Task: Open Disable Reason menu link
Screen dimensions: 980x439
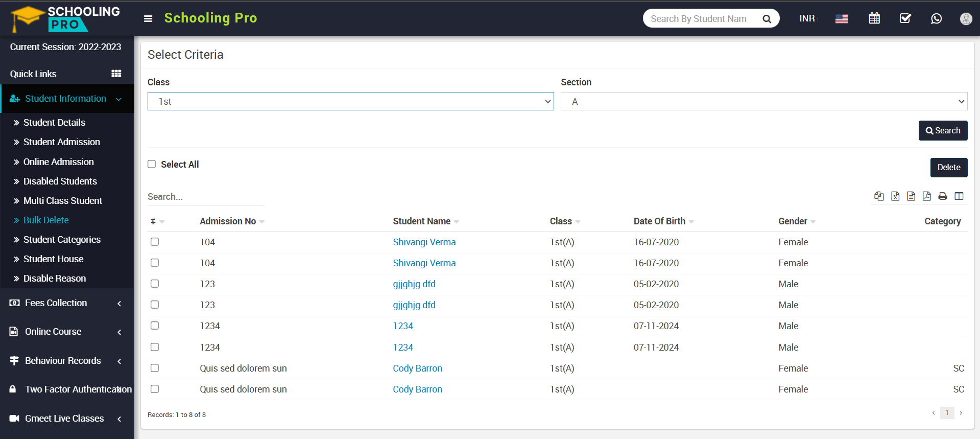Action: coord(54,279)
